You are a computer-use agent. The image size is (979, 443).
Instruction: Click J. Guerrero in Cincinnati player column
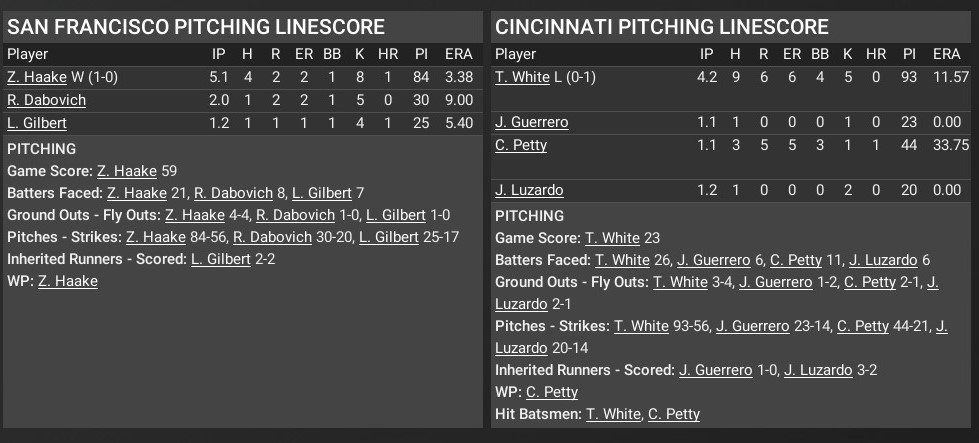[532, 122]
